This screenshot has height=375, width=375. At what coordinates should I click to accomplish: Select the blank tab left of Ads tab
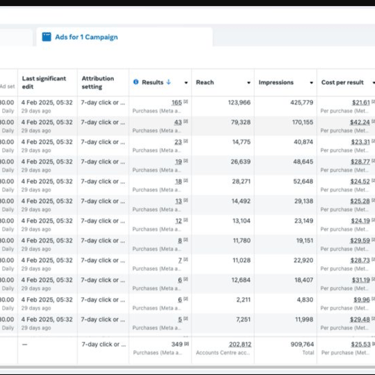[x=16, y=37]
